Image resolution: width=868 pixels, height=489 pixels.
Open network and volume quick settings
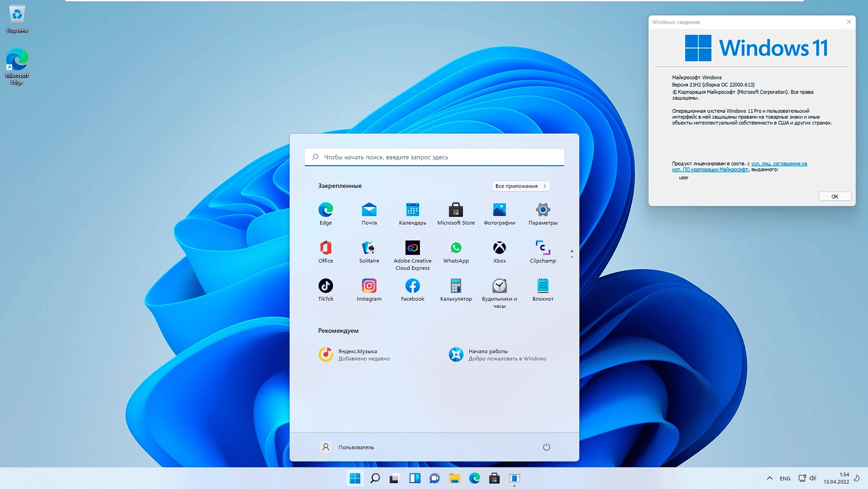pyautogui.click(x=807, y=478)
